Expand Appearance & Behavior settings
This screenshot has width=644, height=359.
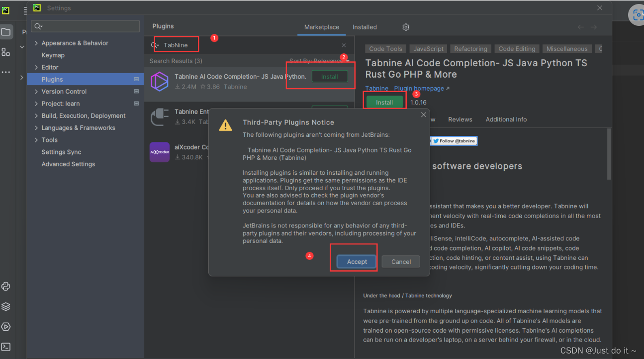click(x=36, y=43)
